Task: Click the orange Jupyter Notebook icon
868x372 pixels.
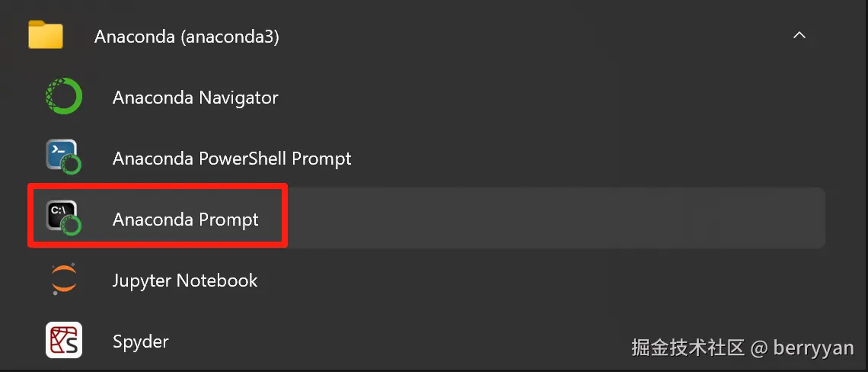Action: [64, 280]
